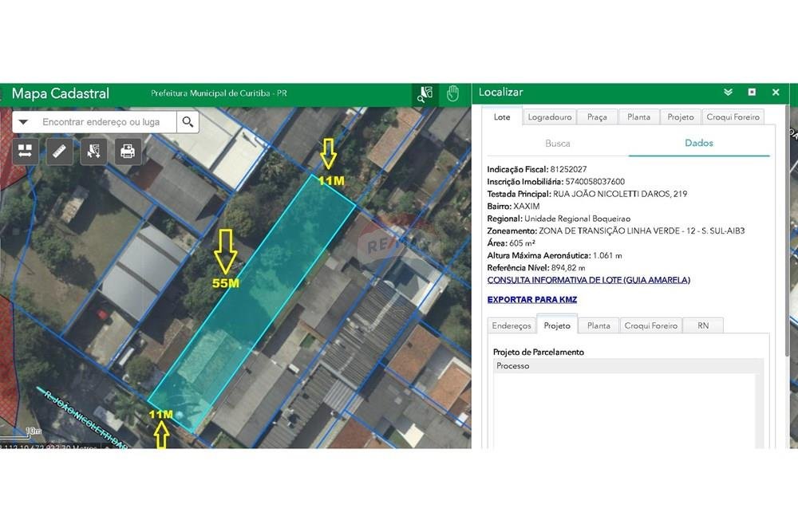Expand the address search source dropdown
Viewport: 798px width, 532px height.
pyautogui.click(x=24, y=122)
